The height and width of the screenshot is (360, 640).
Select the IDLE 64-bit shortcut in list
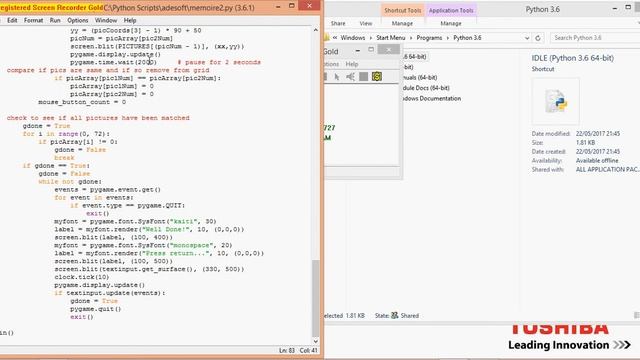[414, 56]
